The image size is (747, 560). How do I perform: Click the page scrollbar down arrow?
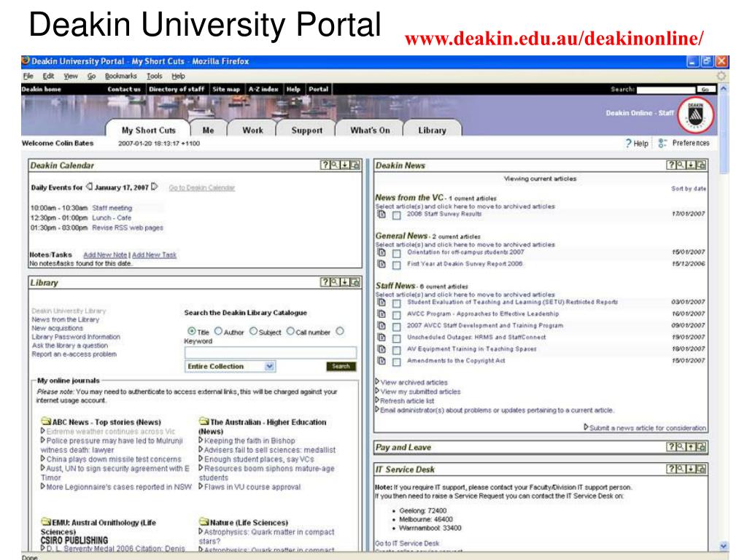[723, 545]
